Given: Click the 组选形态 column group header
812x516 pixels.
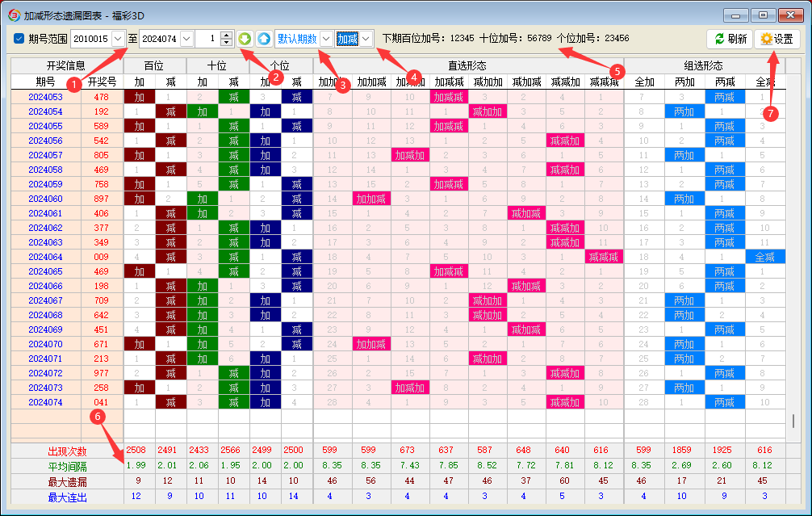Looking at the screenshot, I should [x=703, y=66].
